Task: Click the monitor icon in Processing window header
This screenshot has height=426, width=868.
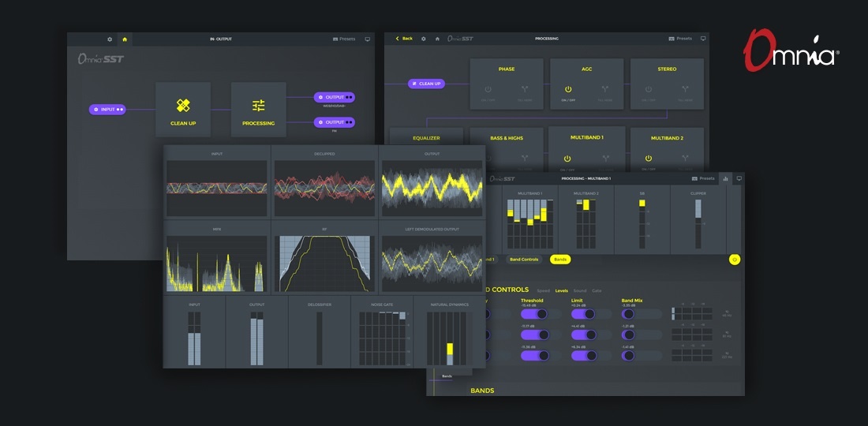Action: (704, 38)
